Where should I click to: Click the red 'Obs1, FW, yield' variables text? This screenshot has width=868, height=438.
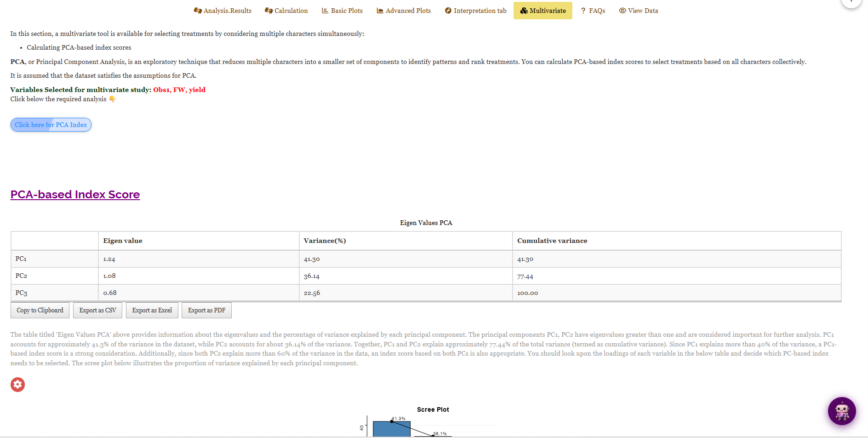click(179, 90)
